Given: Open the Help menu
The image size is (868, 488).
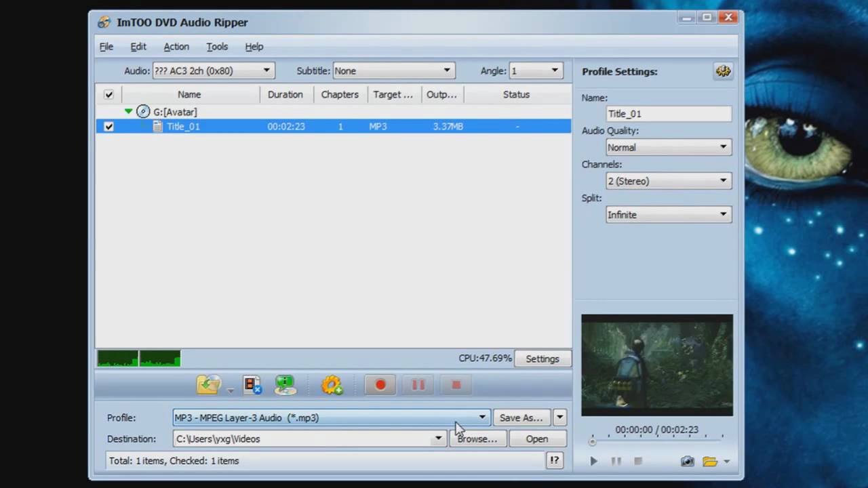Looking at the screenshot, I should 254,47.
